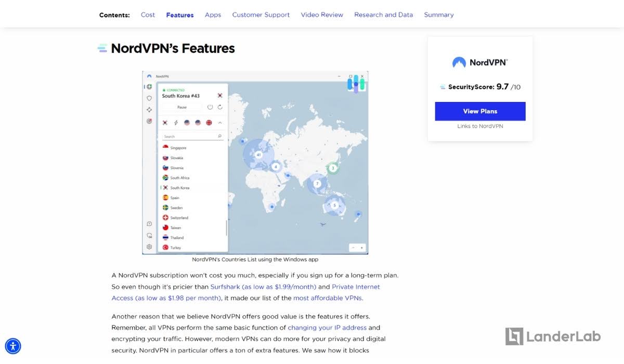Image resolution: width=624 pixels, height=364 pixels.
Task: Open the Meshnet icon in NordVPN sidebar
Action: click(x=149, y=110)
